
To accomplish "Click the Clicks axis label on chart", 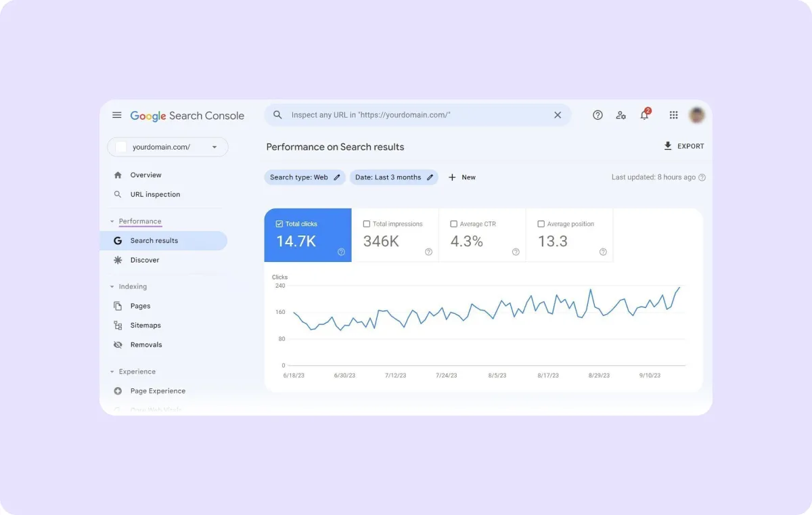I will point(279,277).
